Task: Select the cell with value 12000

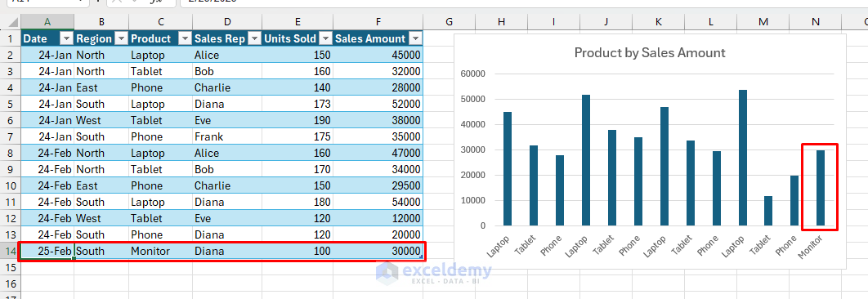Action: click(378, 218)
